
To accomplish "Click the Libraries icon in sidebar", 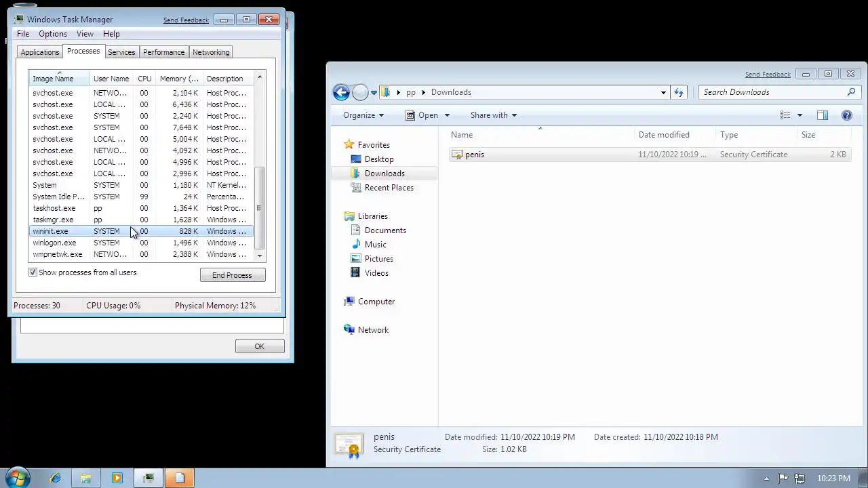I will (x=349, y=216).
